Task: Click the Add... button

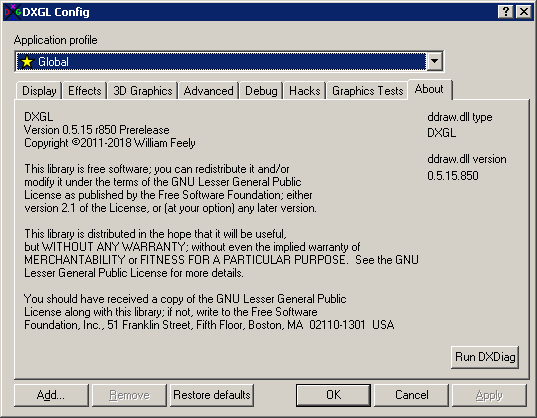Action: coord(51,395)
